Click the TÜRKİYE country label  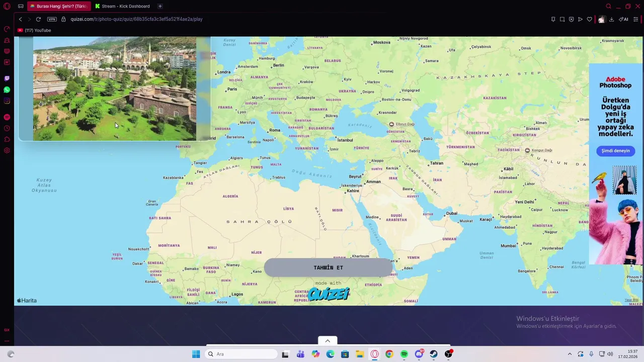(x=361, y=148)
